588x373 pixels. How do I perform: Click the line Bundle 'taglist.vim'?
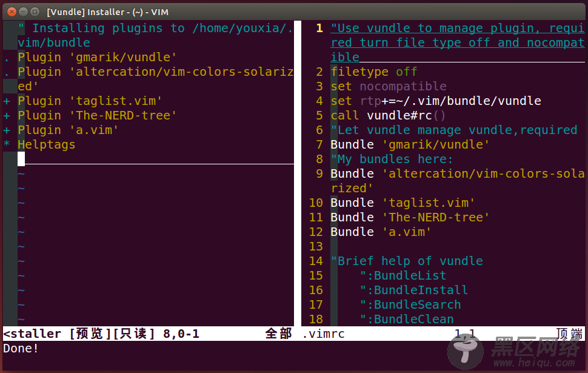403,203
